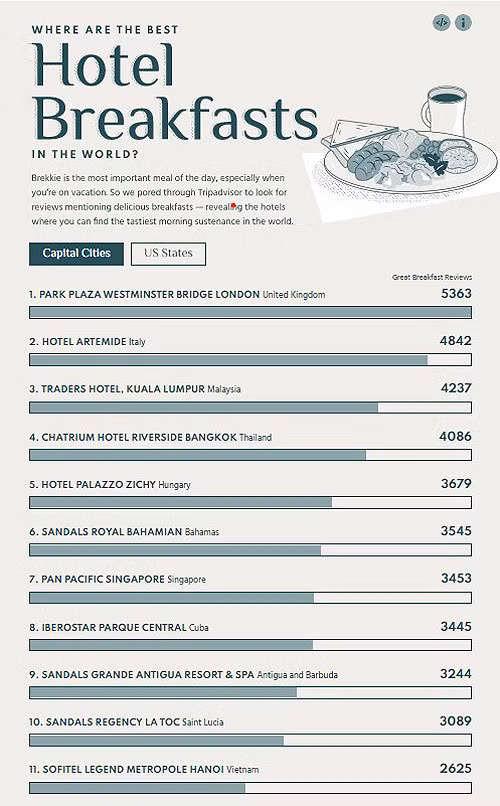Click the Great Breakfast Reviews column label
Screen dimensions: 500x806
432,277
